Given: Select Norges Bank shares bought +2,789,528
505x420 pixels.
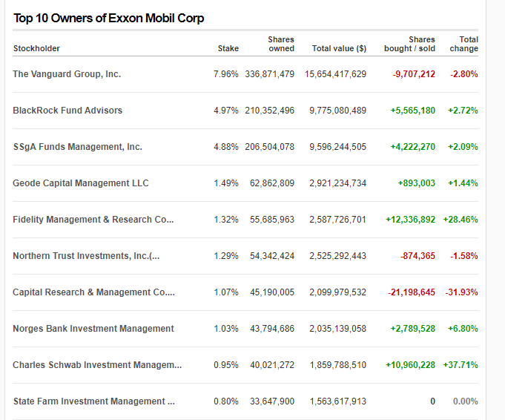Looking at the screenshot, I should point(413,329).
